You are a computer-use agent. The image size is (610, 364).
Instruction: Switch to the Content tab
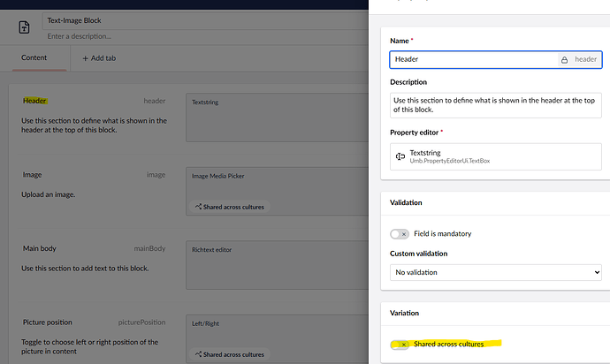click(34, 58)
